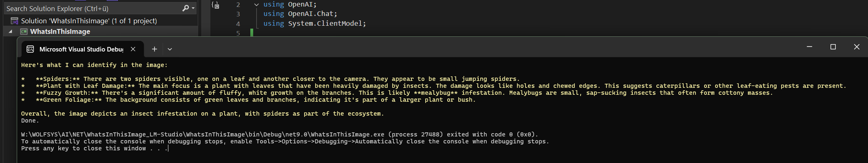Click the green change marker on line 5
Image resolution: width=868 pixels, height=163 pixels.
[x=252, y=32]
